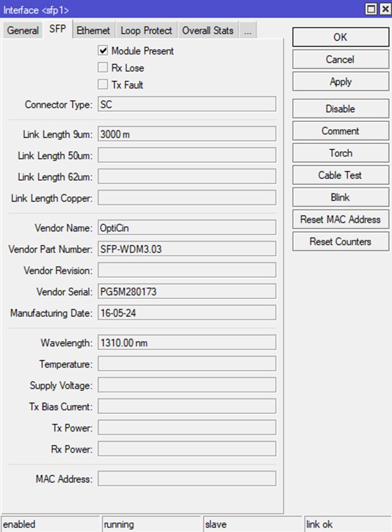Open the Loop Protect tab
Viewport: 392px width, 532px height.
click(x=146, y=30)
